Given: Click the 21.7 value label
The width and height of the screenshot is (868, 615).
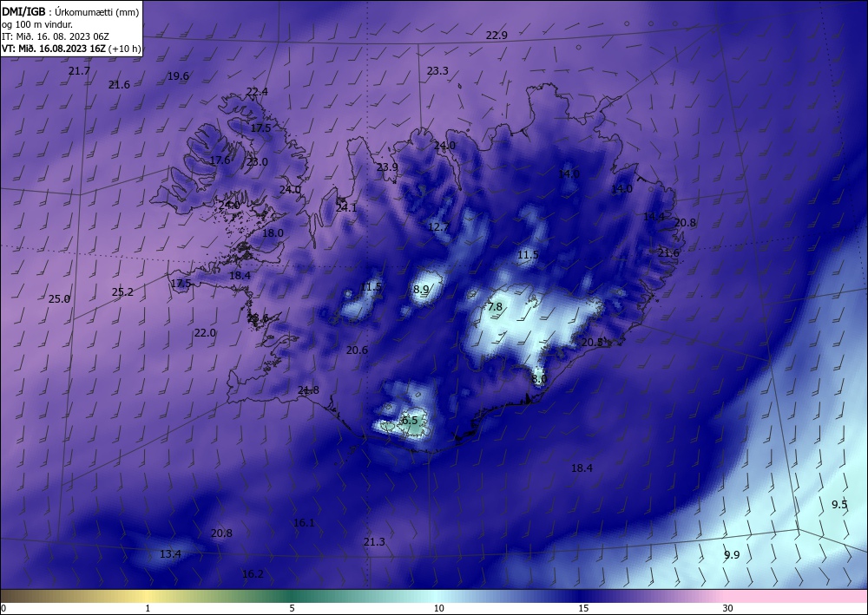Looking at the screenshot, I should click(79, 71).
